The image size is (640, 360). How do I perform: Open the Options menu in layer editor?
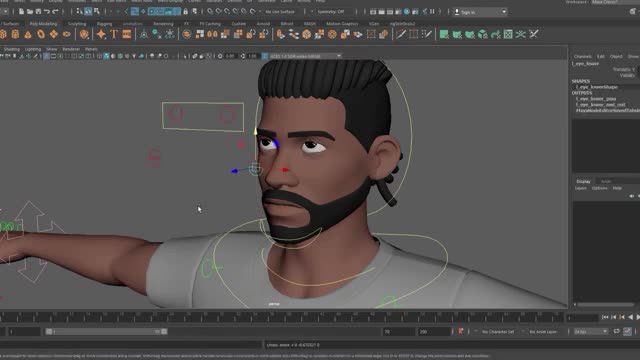[600, 188]
